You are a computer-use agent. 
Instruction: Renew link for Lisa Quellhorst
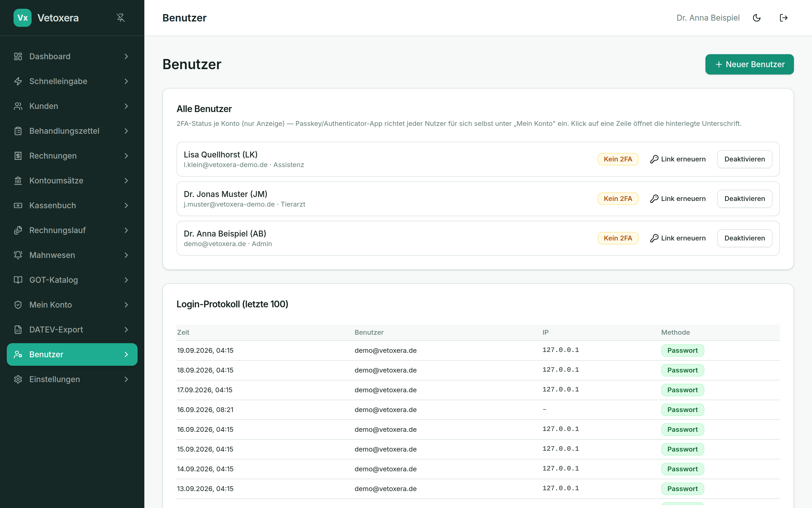[678, 159]
